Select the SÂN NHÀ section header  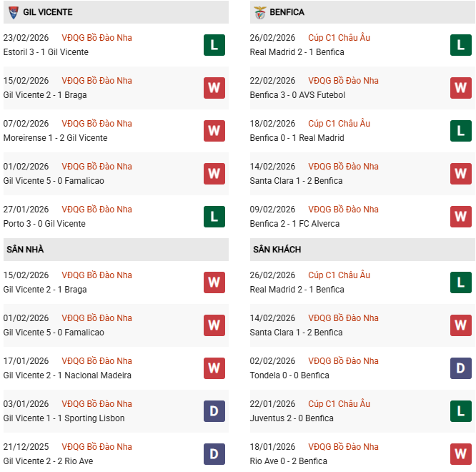coord(25,250)
